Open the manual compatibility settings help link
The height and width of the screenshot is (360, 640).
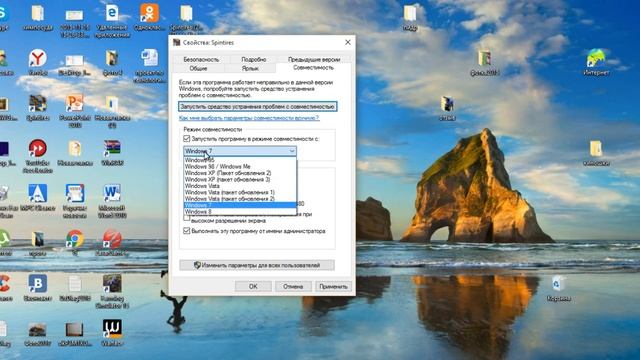click(x=249, y=118)
